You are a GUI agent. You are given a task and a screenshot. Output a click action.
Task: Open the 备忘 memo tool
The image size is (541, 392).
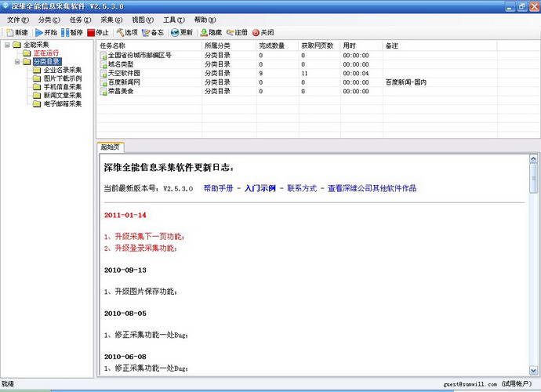point(153,32)
